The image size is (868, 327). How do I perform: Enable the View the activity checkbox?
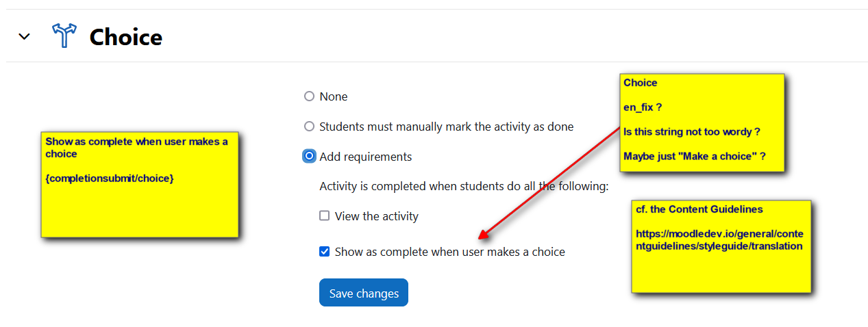(x=325, y=215)
